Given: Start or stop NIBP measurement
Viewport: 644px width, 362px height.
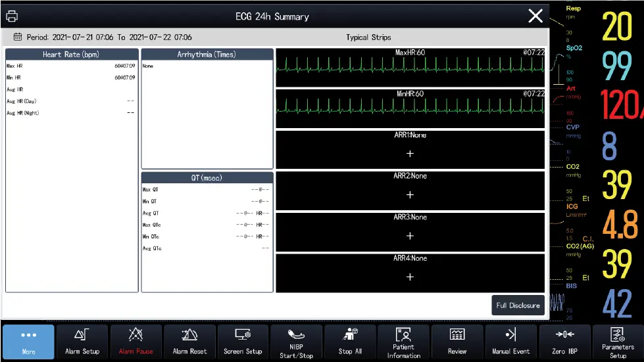Looking at the screenshot, I should [x=297, y=342].
